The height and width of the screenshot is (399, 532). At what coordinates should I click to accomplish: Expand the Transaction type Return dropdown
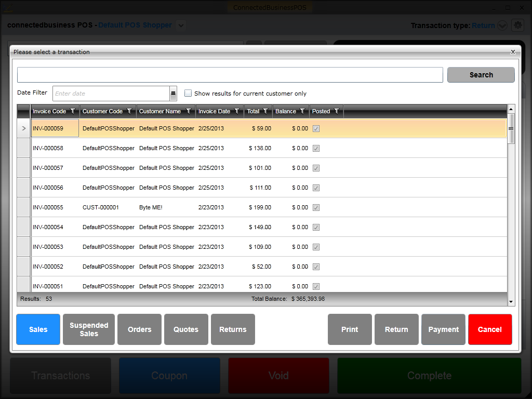502,25
